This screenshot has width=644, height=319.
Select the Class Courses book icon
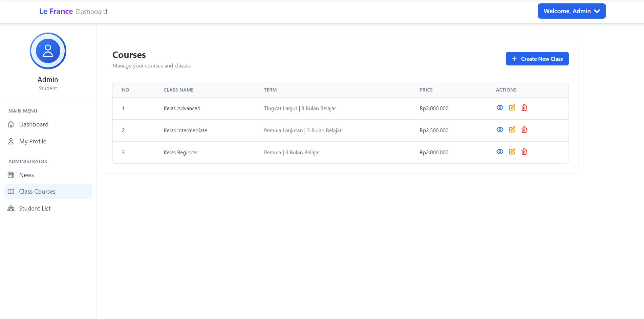coord(11,191)
